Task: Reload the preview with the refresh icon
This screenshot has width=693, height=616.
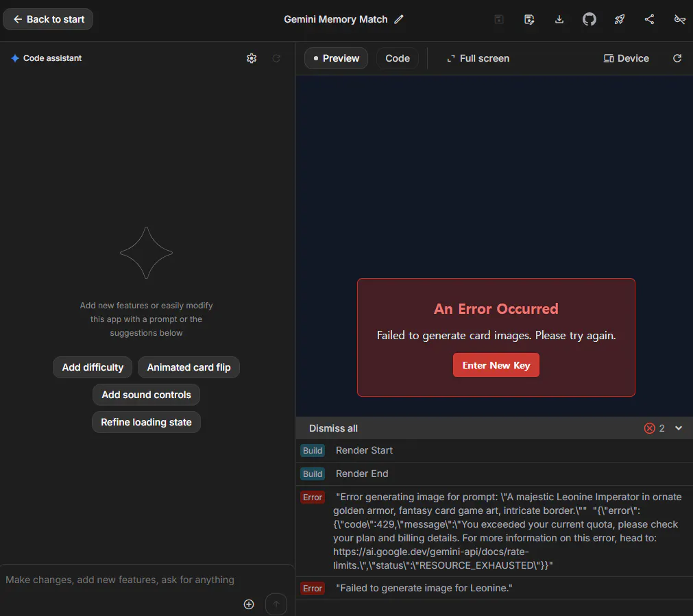Action: point(677,58)
